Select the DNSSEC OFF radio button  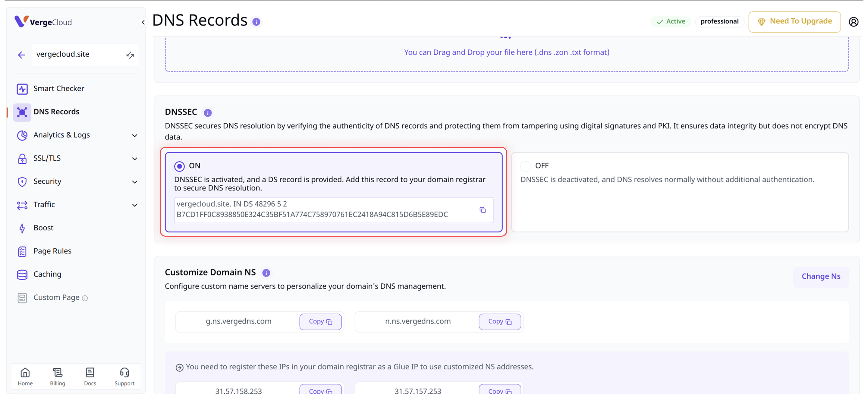(526, 166)
